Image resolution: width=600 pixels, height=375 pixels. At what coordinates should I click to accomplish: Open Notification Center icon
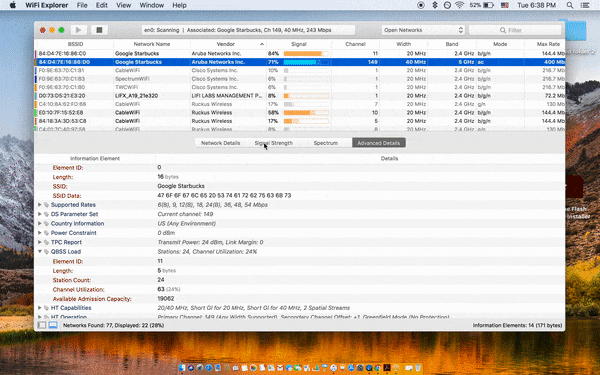585,5
